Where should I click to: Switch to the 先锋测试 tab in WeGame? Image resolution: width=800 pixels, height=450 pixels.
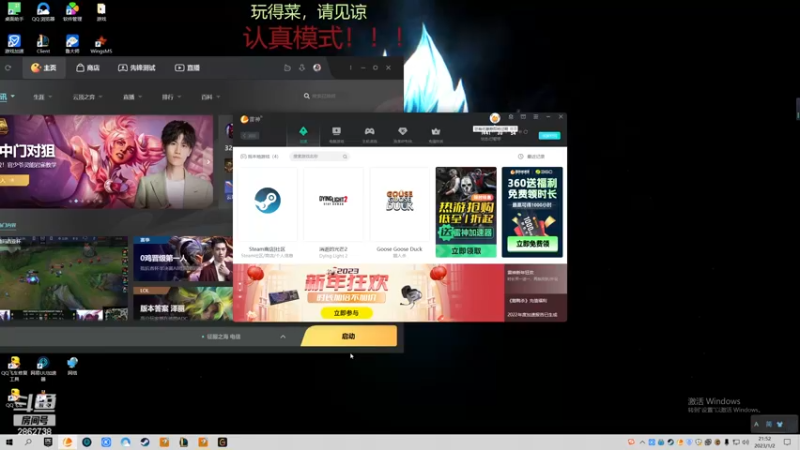coord(137,68)
